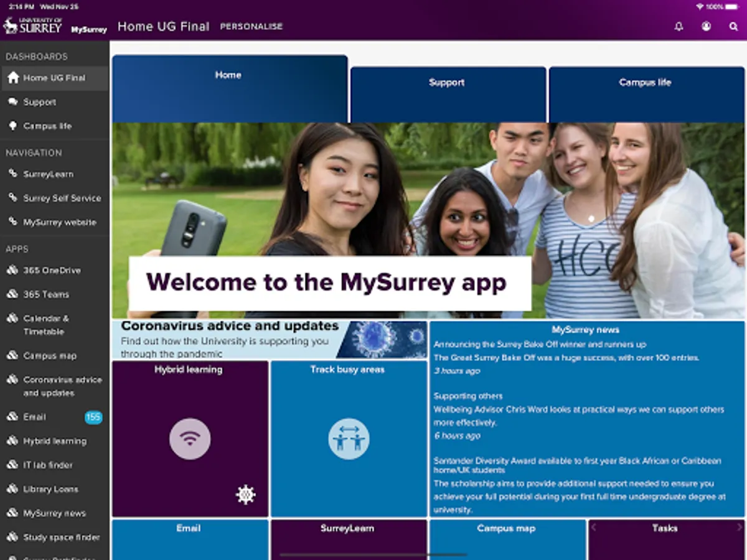This screenshot has width=747, height=560.
Task: Open IT lab finder sidebar item
Action: pos(55,465)
